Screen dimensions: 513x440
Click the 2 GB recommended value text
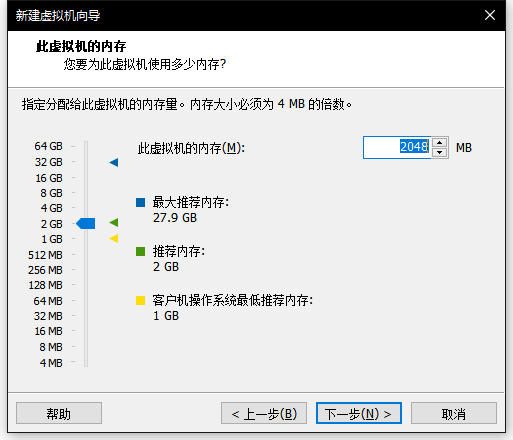pyautogui.click(x=166, y=267)
